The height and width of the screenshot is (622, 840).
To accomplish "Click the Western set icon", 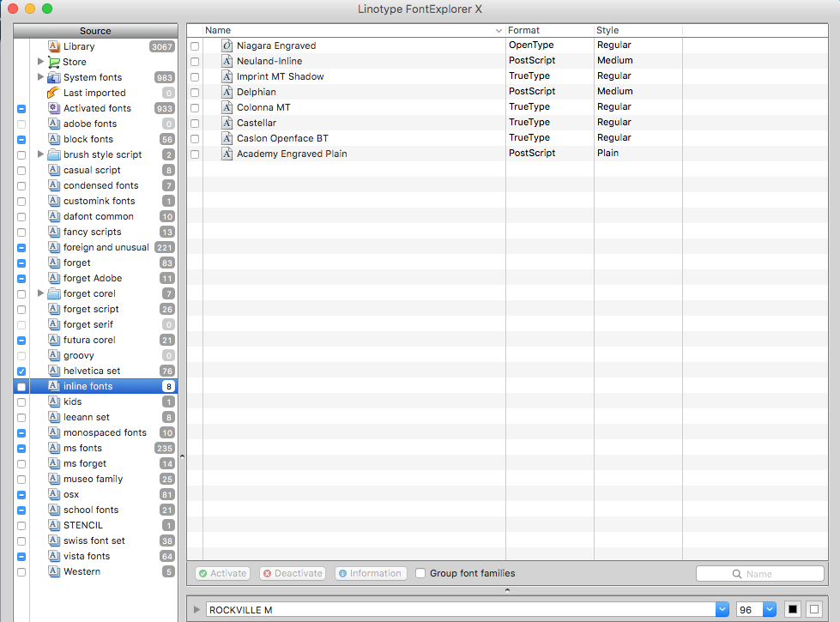I will tap(53, 571).
